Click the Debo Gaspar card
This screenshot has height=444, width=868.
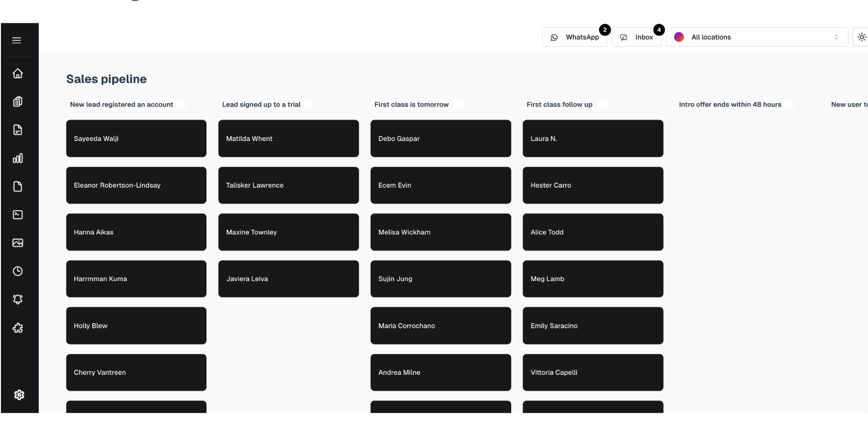[441, 139]
